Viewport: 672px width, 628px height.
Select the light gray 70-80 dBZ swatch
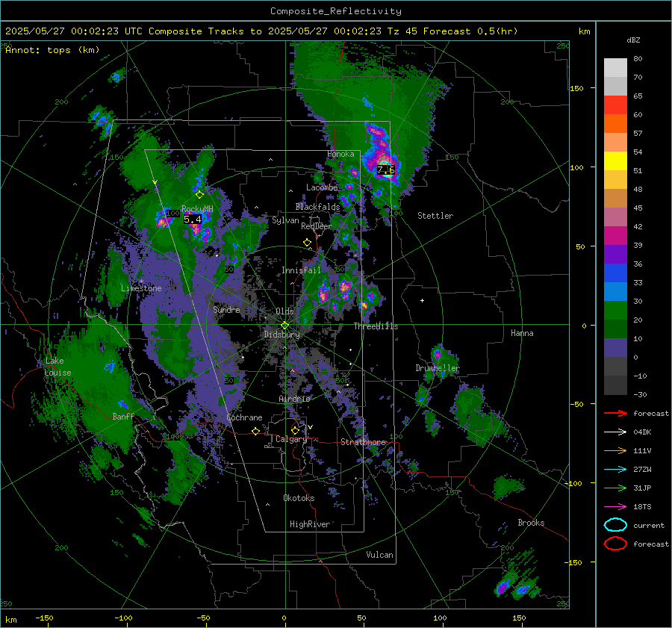[615, 67]
